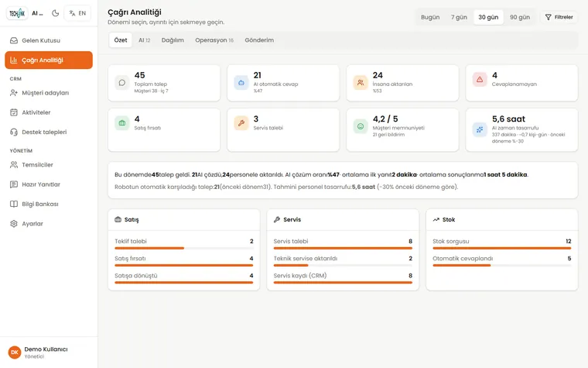Click the Gelen Kutusu inbox icon
This screenshot has width=588, height=368.
click(14, 40)
